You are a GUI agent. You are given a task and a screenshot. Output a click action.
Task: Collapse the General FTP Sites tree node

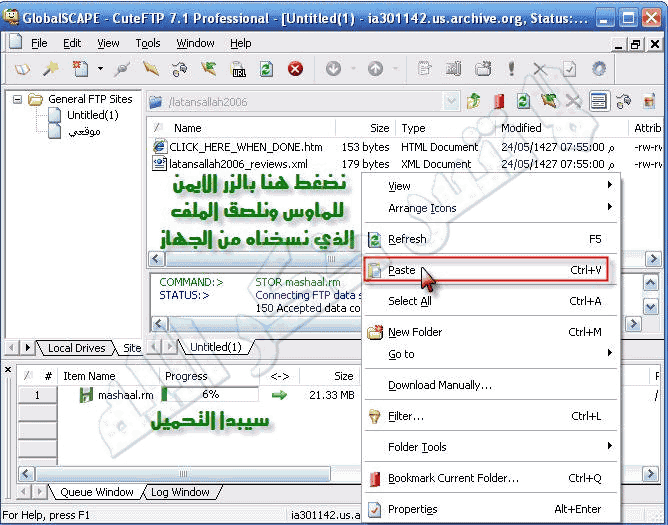(16, 99)
